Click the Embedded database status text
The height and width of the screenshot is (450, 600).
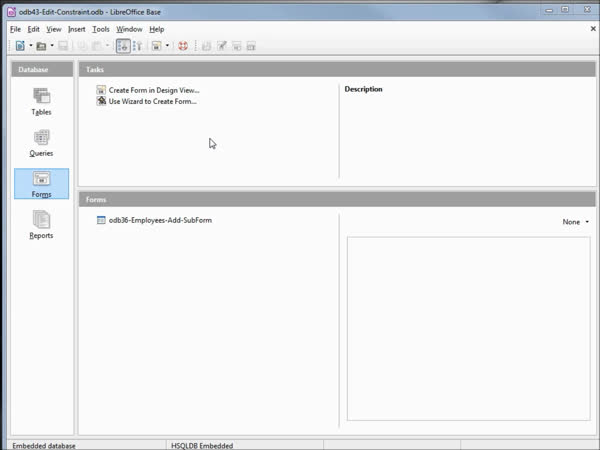(44, 446)
